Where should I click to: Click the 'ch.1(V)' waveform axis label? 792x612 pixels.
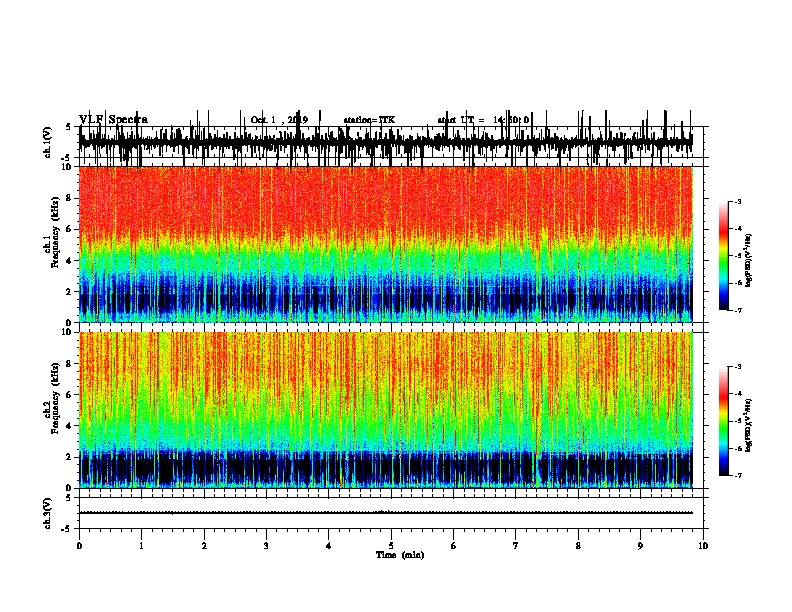click(x=47, y=142)
